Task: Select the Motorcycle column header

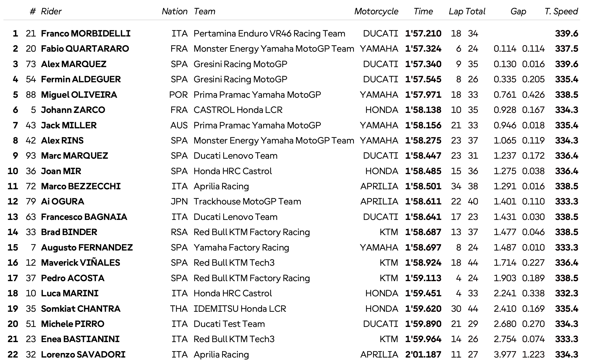Action: click(376, 11)
